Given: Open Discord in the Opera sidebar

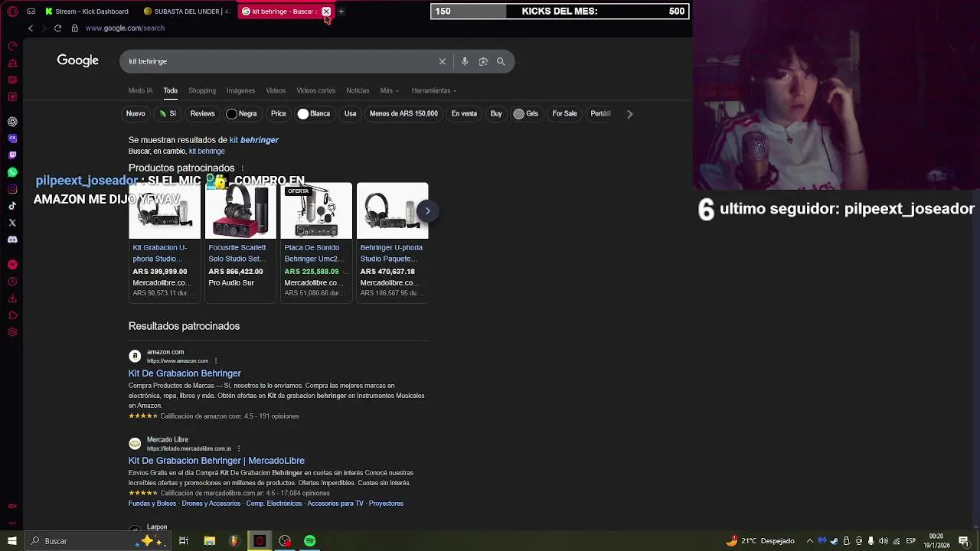Looking at the screenshot, I should point(12,240).
